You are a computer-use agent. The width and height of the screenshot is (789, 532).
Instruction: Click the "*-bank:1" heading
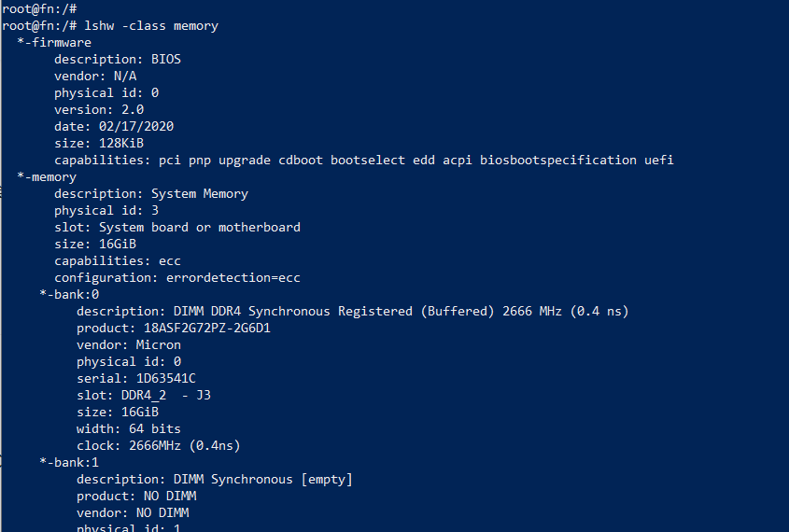point(69,462)
